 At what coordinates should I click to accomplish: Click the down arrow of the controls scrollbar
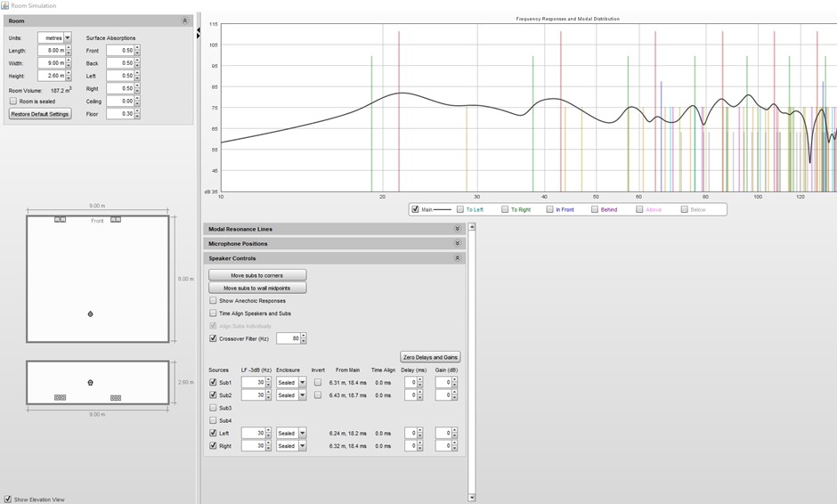pos(471,497)
